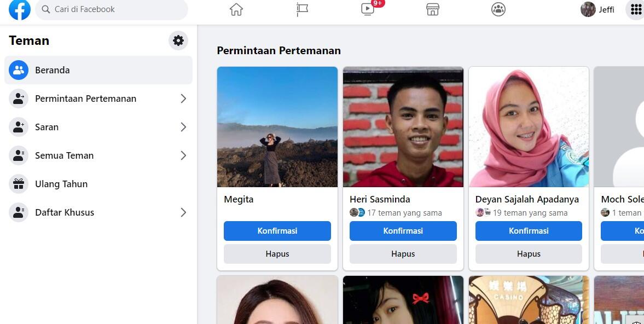Click the Permintaan Pertemanan sidebar icon
The width and height of the screenshot is (644, 324).
pos(19,99)
